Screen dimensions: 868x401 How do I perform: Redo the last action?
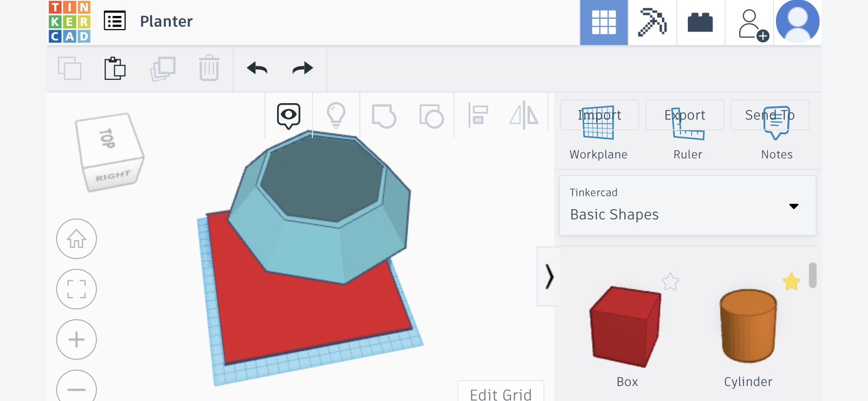coord(303,68)
